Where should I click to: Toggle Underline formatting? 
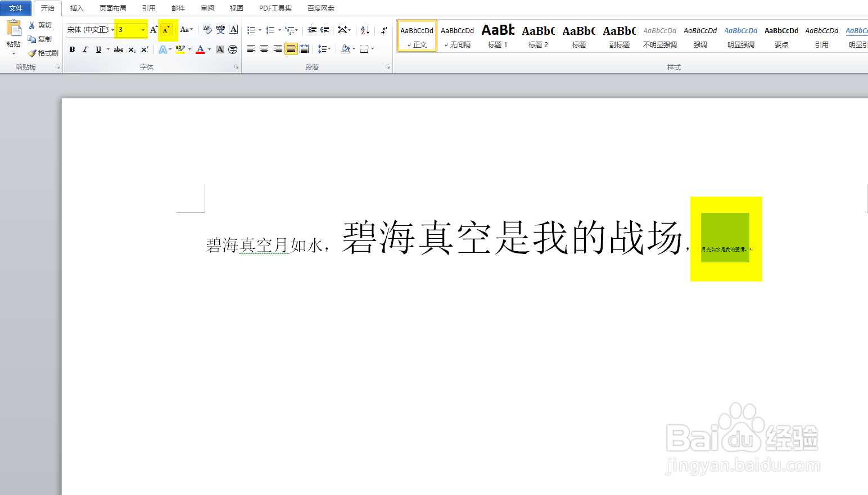98,49
